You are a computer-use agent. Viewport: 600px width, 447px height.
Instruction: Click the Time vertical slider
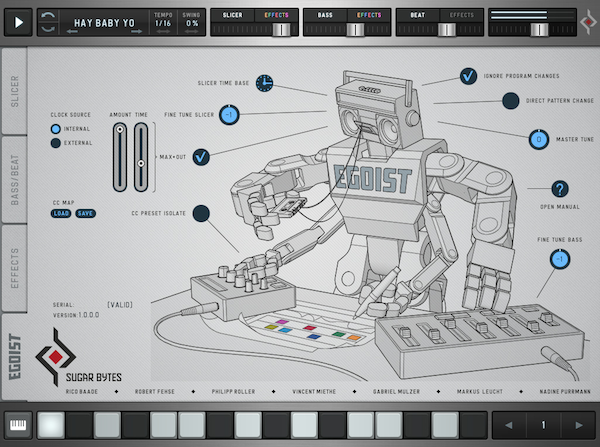141,157
